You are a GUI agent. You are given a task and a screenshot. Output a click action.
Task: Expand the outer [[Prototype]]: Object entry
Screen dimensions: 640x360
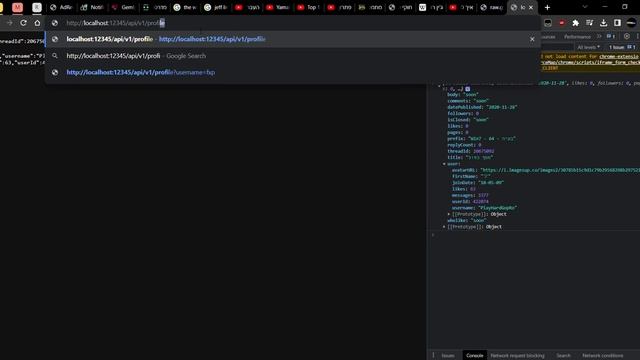click(444, 227)
